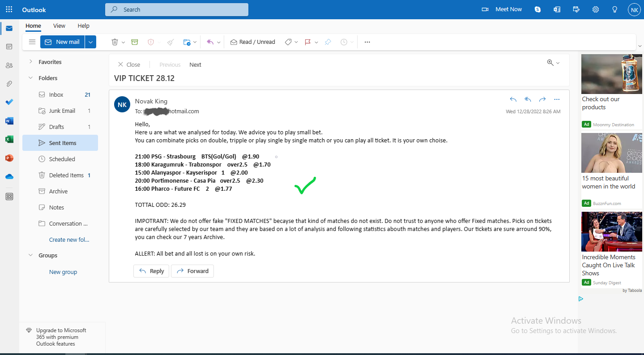Image resolution: width=644 pixels, height=355 pixels.
Task: Open Skype from the header bar
Action: 537,9
